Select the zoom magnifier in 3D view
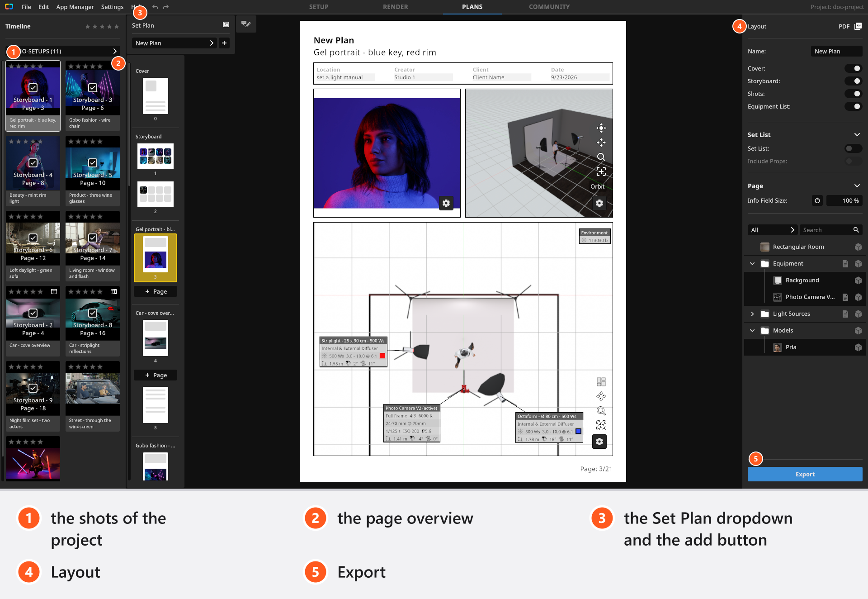Viewport: 868px width, 599px height. coord(601,157)
